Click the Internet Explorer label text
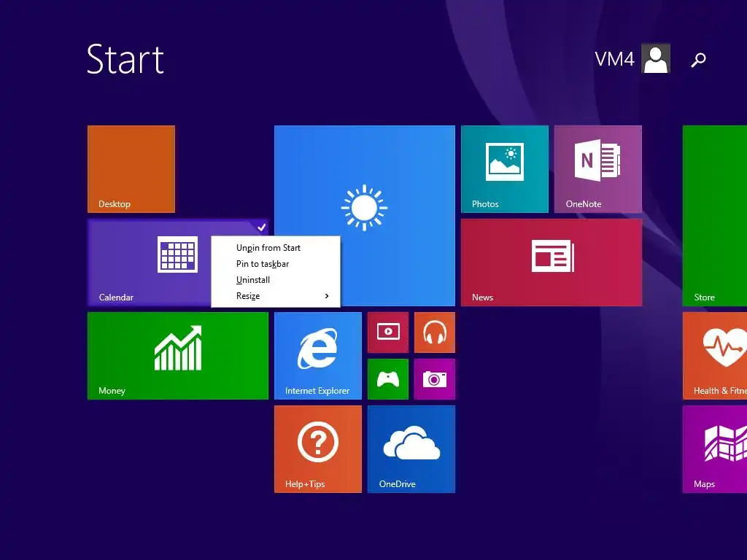Screen dimensions: 747x560 (317, 391)
